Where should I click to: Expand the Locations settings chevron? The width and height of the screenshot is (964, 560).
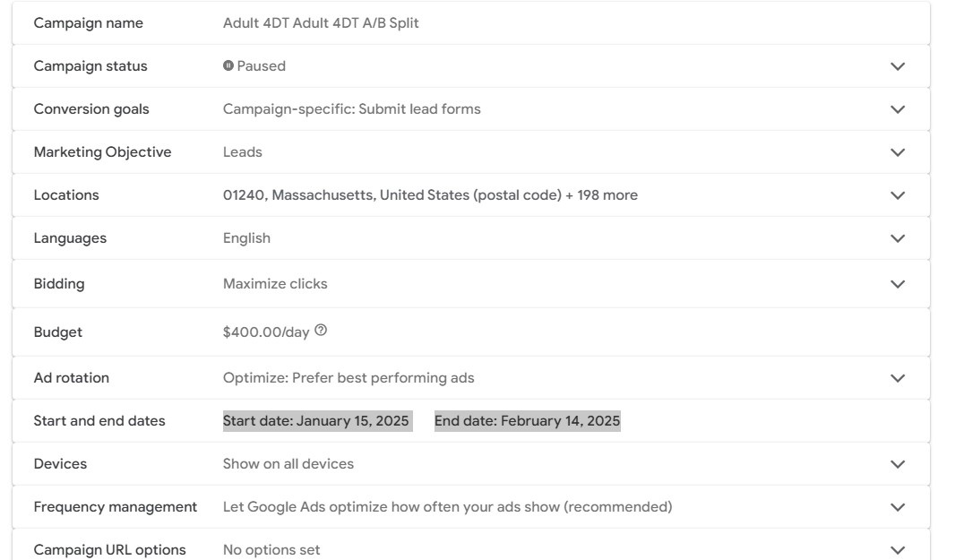[898, 195]
